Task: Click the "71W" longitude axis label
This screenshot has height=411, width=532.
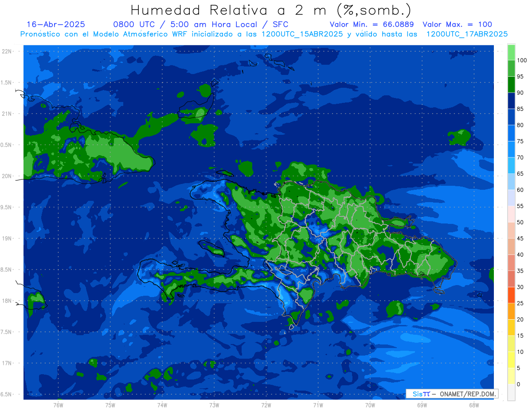Action: (318, 405)
